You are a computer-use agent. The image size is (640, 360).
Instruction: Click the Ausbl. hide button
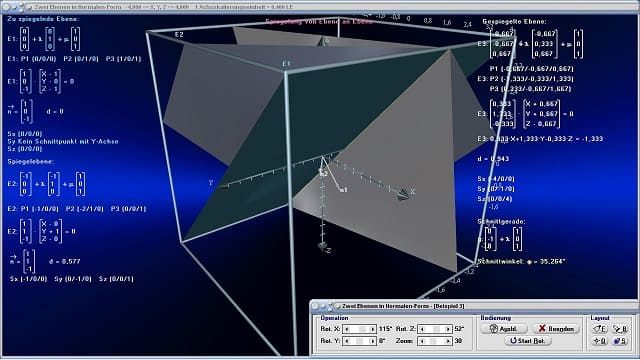[504, 329]
